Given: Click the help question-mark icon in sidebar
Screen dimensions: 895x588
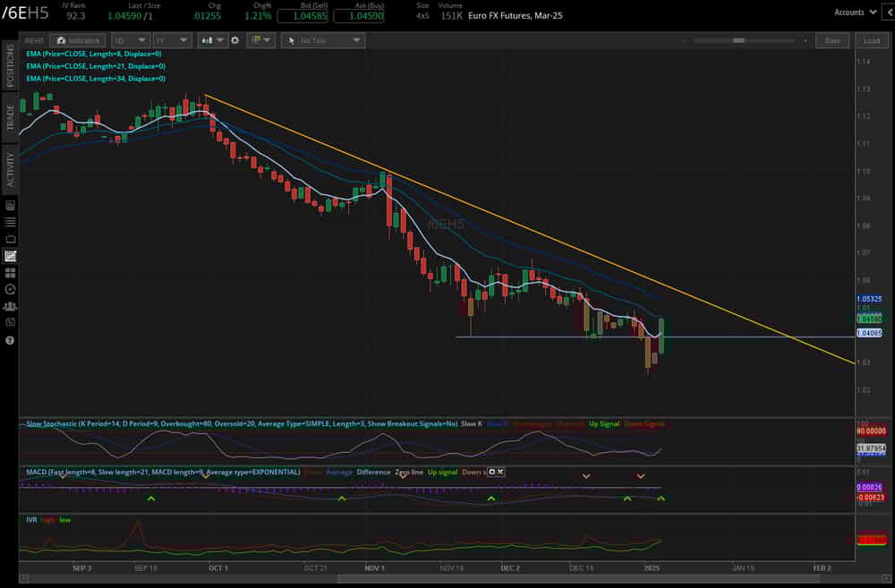Looking at the screenshot, I should coord(12,338).
